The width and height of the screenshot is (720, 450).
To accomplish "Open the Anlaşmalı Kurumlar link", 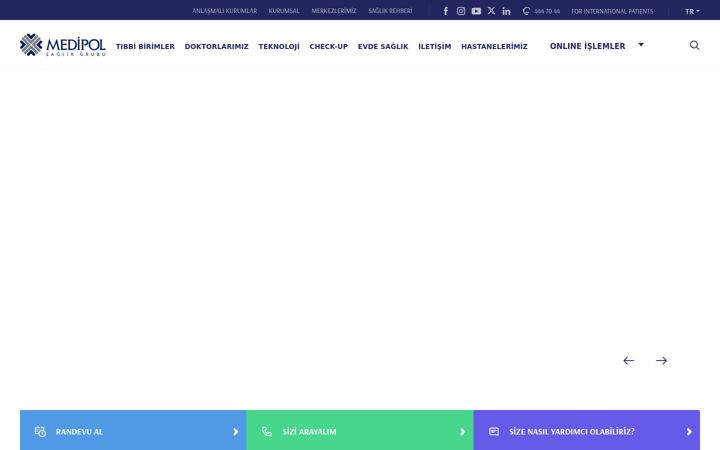I will 225,11.
